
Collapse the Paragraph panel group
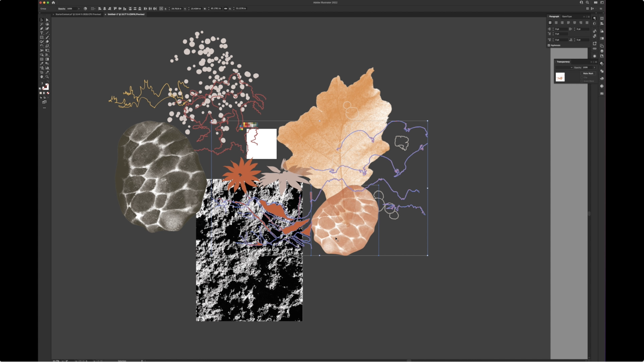click(x=584, y=17)
